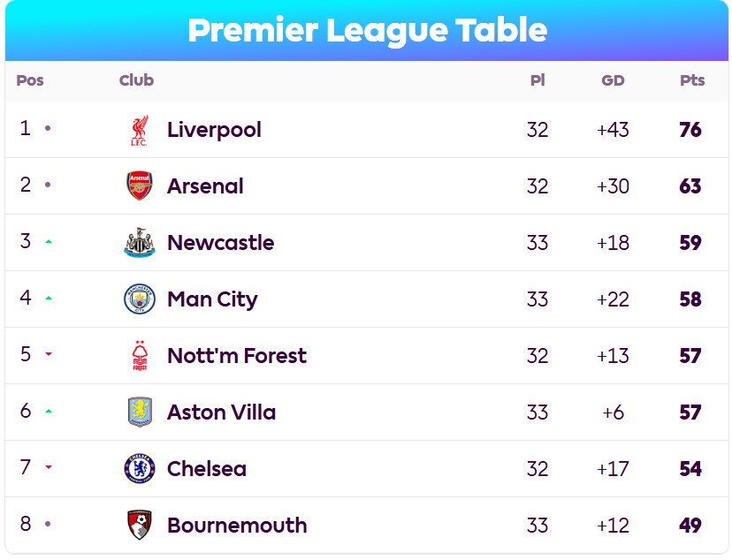Screen dimensions: 732x560
Task: Click the Man City club crest
Action: [139, 299]
